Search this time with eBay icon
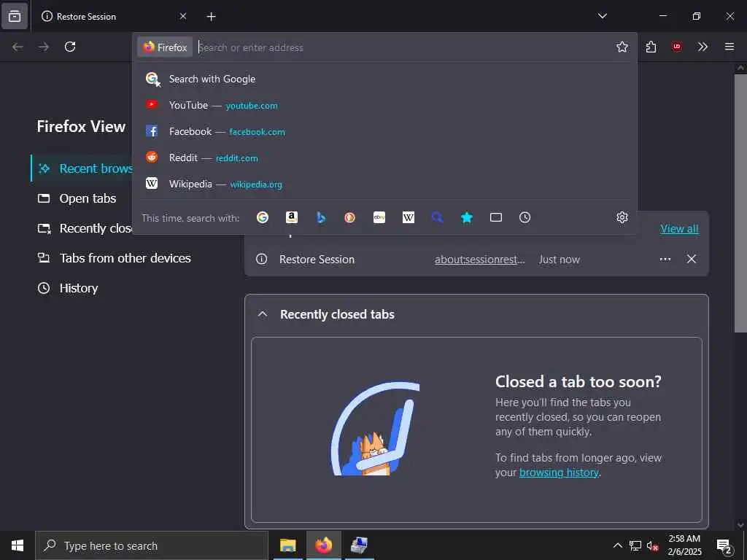The width and height of the screenshot is (747, 560). click(379, 217)
